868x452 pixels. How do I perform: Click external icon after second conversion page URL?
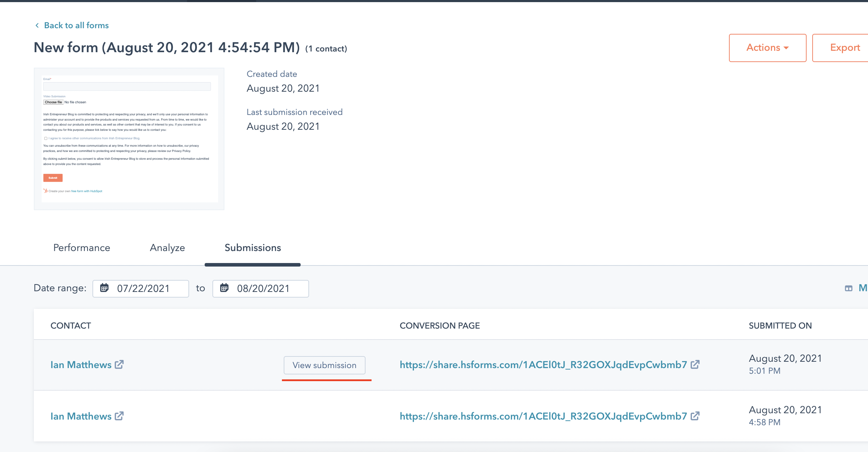[695, 416]
